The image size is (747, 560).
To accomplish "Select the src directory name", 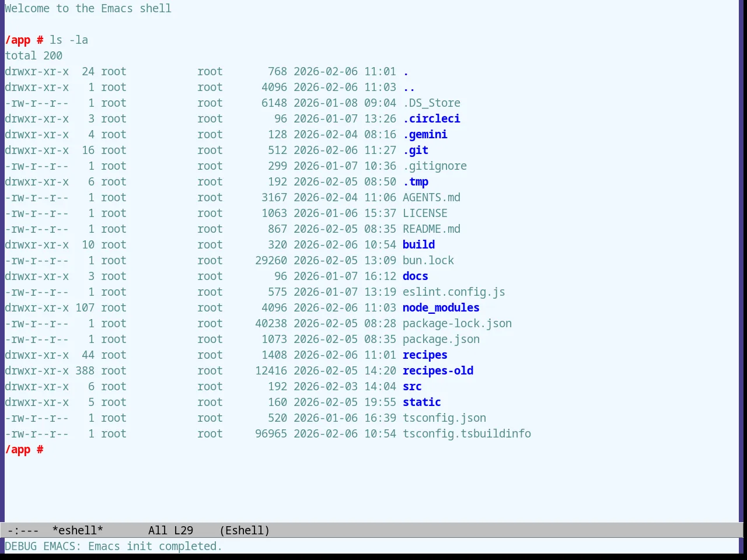I will pyautogui.click(x=412, y=386).
